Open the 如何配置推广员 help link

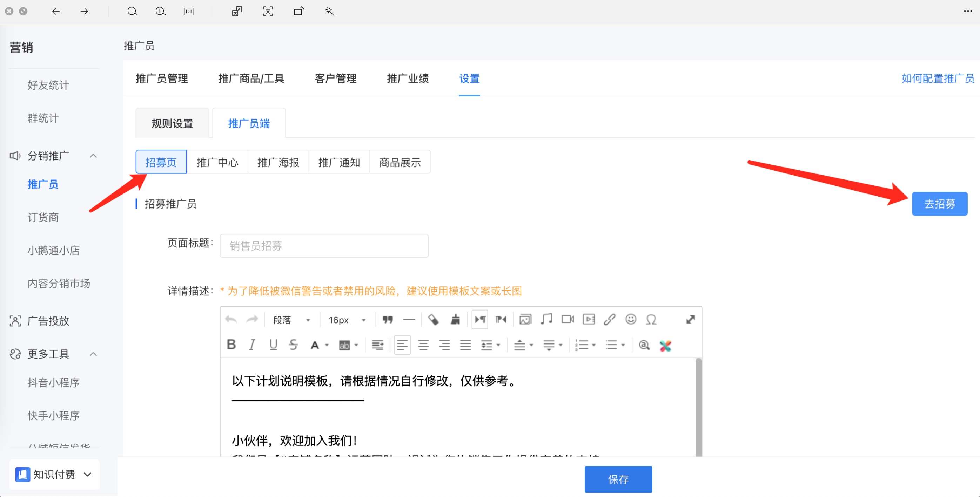(938, 78)
